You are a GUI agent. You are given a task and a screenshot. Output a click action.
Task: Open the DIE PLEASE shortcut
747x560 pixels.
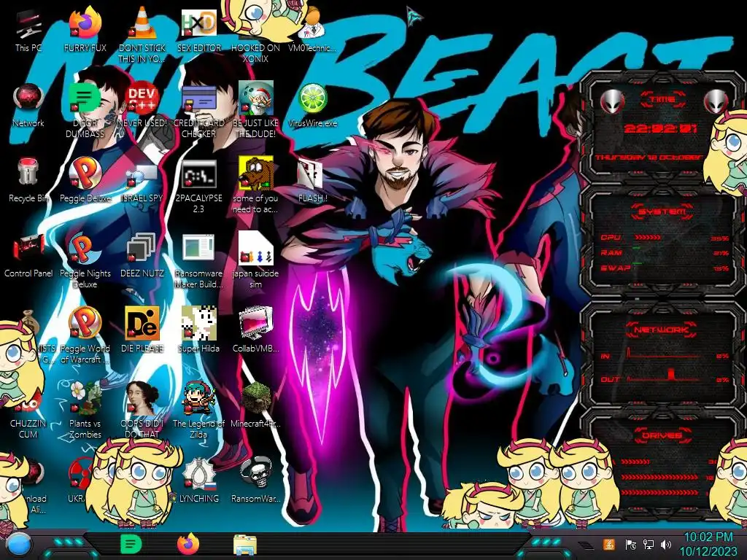click(x=142, y=331)
